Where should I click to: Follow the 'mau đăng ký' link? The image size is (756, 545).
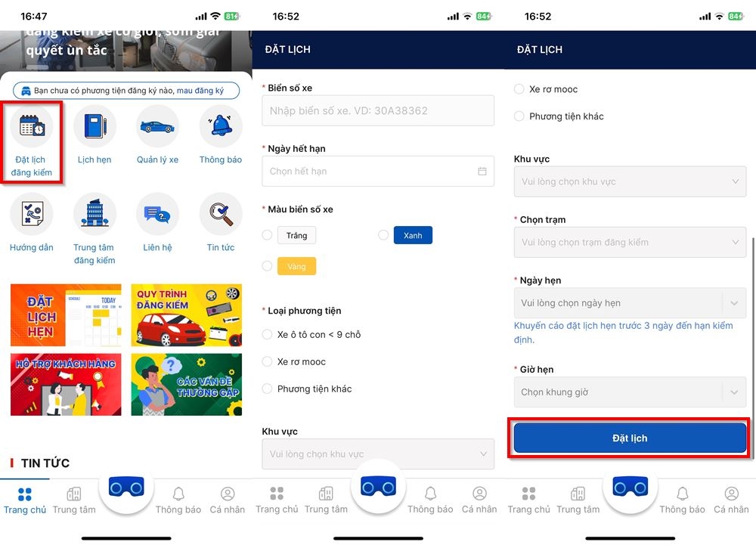(x=200, y=91)
